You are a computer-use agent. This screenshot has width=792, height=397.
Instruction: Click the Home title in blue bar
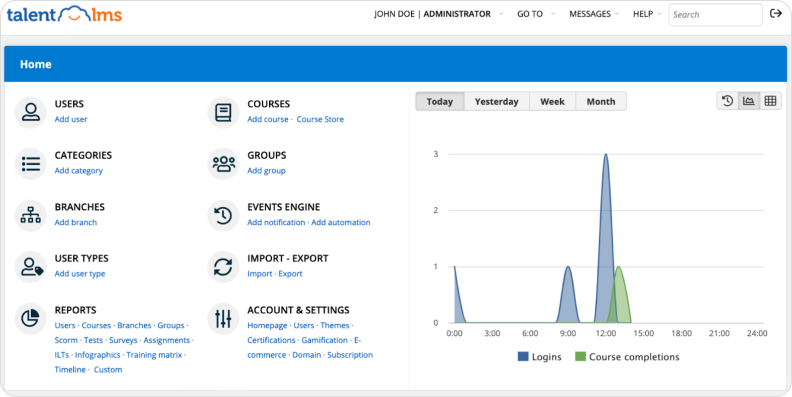35,64
